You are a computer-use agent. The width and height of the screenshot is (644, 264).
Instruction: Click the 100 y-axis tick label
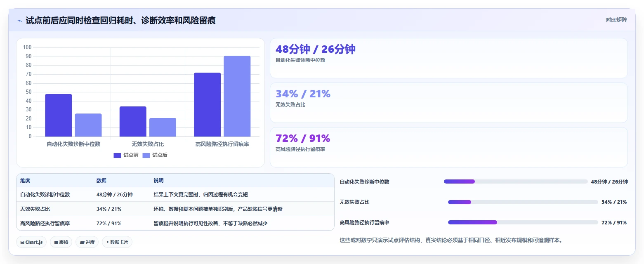pos(27,47)
